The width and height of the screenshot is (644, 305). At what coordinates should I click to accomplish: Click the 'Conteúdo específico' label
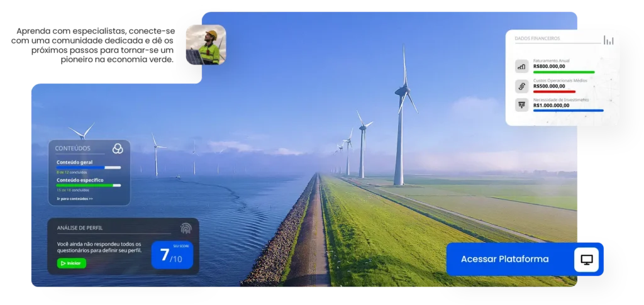pos(80,180)
